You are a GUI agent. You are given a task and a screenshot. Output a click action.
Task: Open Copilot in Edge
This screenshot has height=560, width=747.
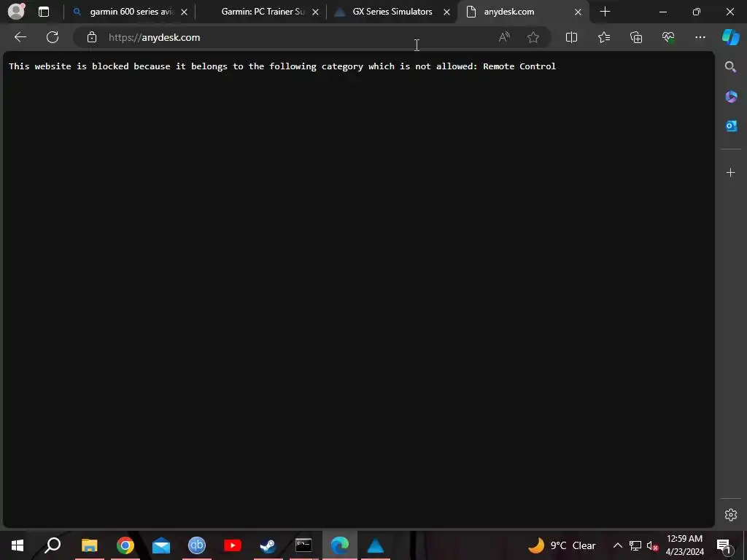[x=731, y=37]
